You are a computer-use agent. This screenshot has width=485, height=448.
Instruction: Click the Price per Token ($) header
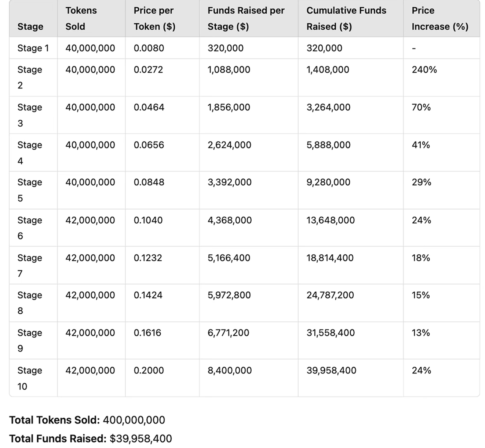(154, 18)
